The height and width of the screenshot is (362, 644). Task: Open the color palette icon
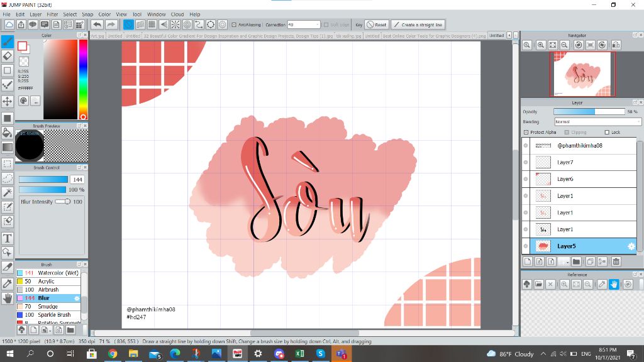pyautogui.click(x=23, y=101)
